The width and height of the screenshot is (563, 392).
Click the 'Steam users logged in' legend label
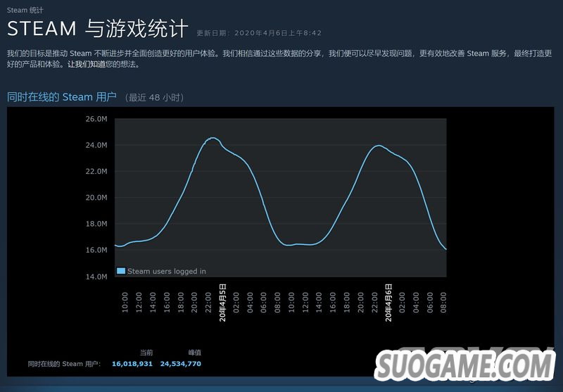167,271
